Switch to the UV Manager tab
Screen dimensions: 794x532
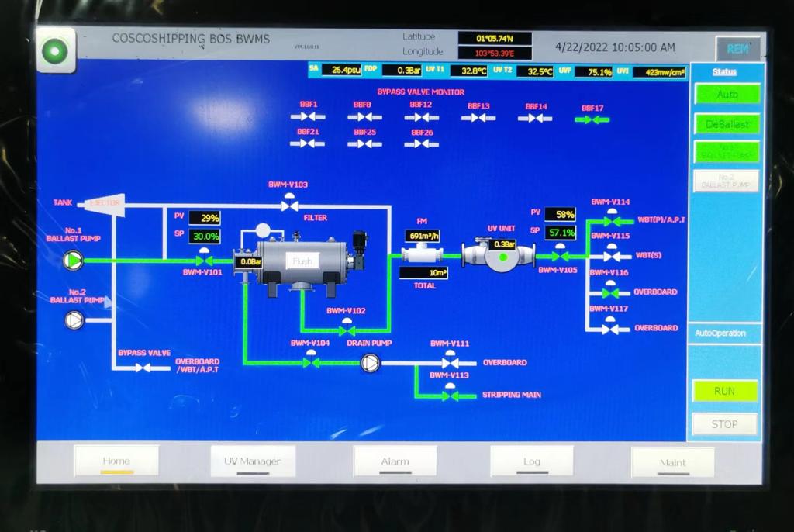click(253, 461)
